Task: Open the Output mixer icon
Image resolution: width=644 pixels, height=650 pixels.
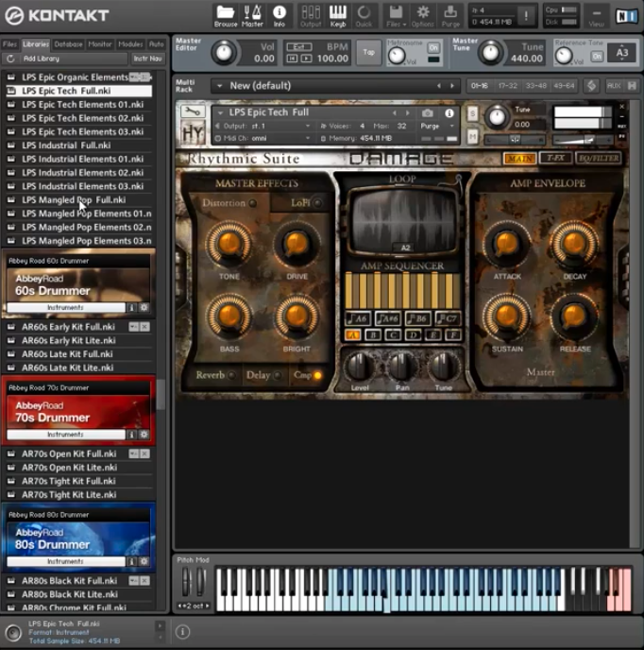Action: 311,16
